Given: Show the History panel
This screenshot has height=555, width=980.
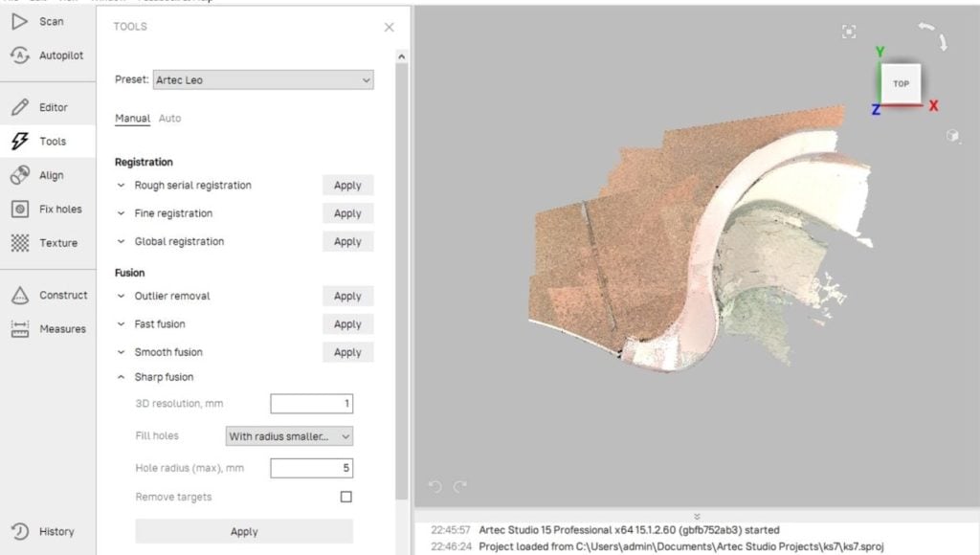Looking at the screenshot, I should pyautogui.click(x=48, y=531).
